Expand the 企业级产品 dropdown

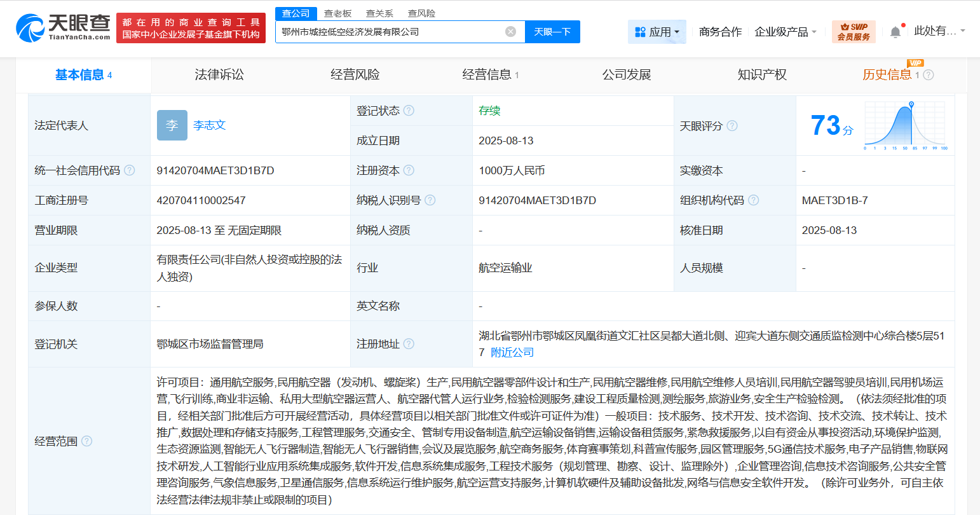click(x=785, y=32)
